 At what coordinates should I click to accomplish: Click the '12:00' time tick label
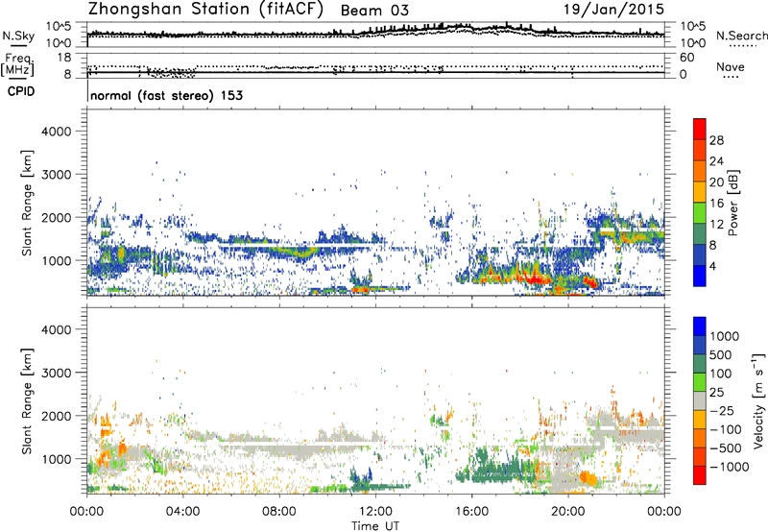[375, 512]
